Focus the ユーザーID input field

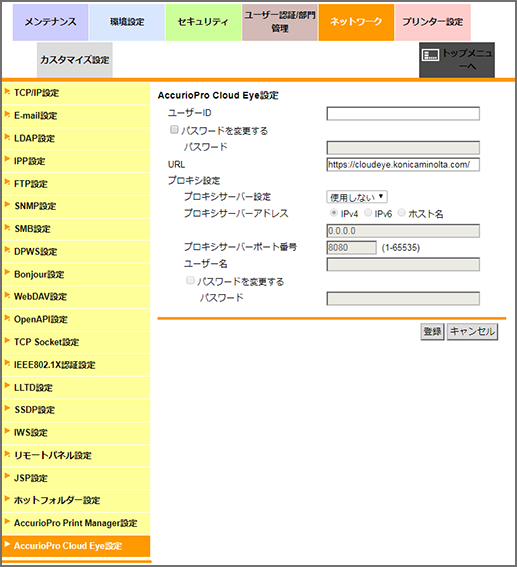click(403, 114)
